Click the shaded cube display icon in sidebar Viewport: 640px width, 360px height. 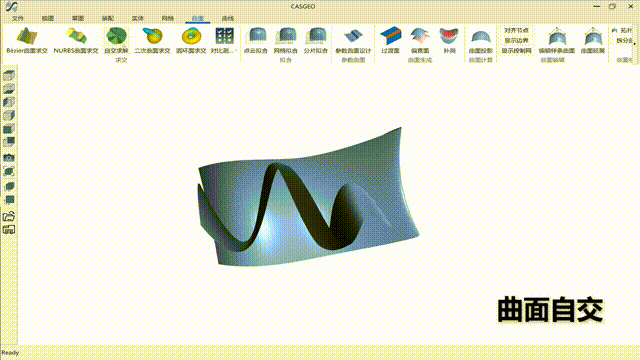coord(9,186)
